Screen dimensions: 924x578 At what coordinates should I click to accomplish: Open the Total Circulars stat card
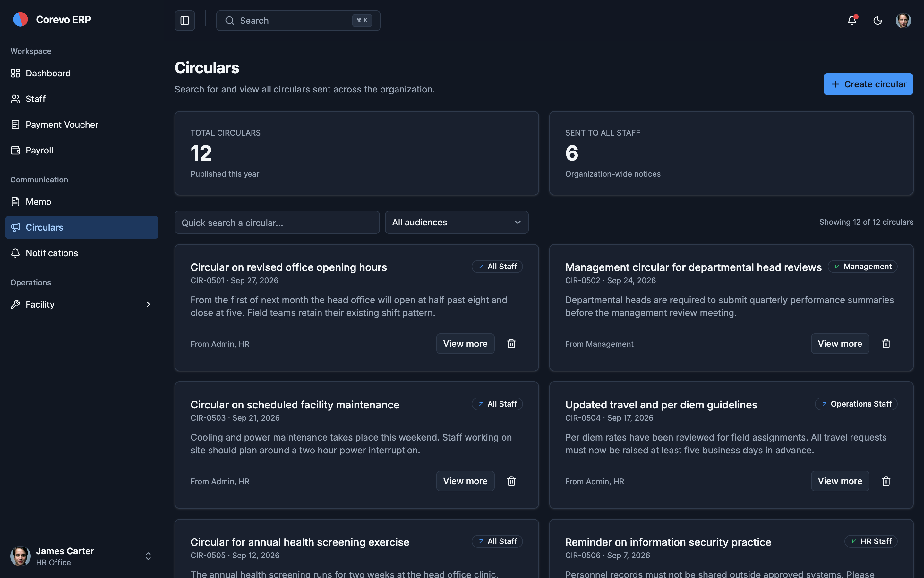pos(357,153)
